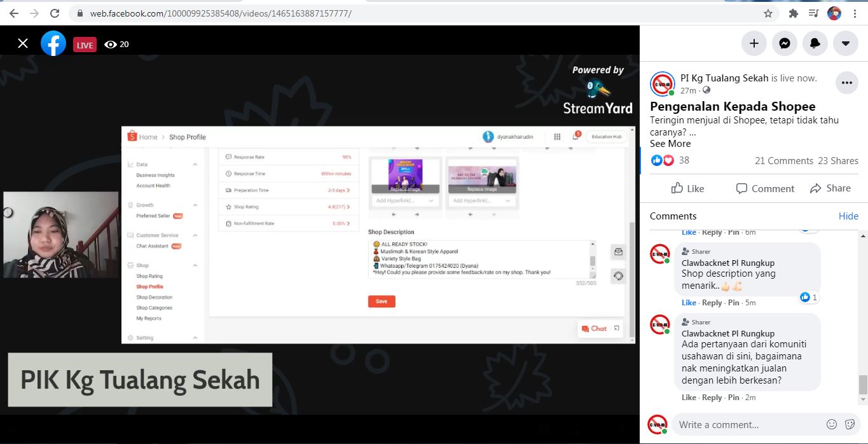
Task: Go back in Chrome
Action: click(13, 13)
